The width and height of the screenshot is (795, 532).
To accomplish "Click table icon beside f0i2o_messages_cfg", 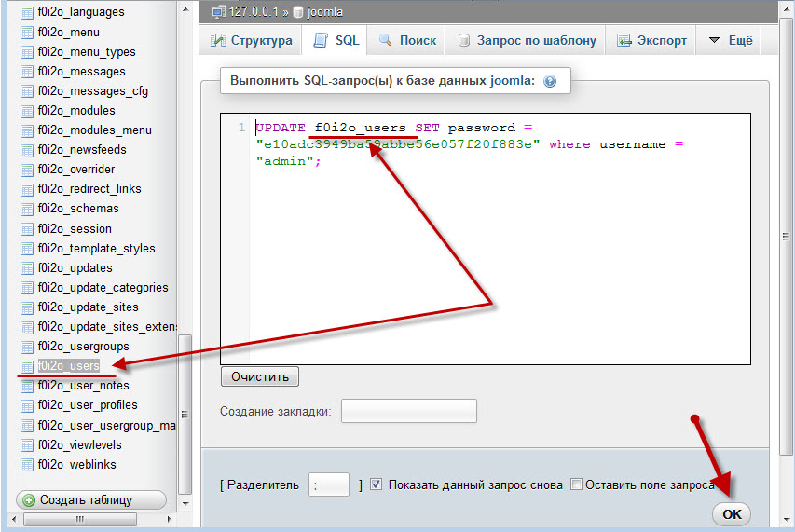I will click(x=27, y=91).
